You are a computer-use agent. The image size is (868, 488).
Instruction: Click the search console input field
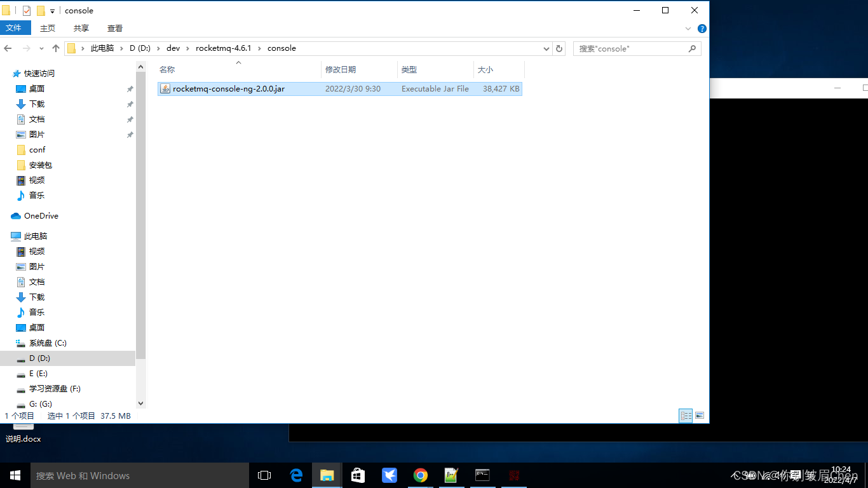[x=631, y=48]
